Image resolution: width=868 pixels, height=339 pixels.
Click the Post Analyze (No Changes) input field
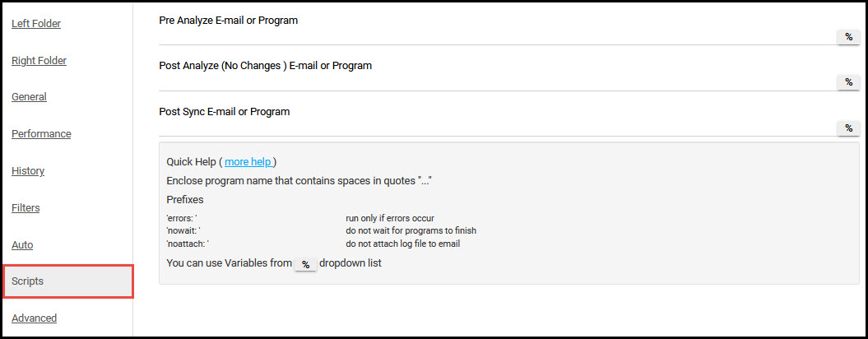point(497,82)
